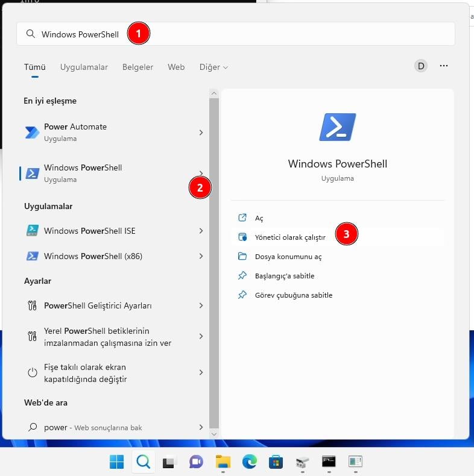
Task: Select the Windows PowerShell best-match icon
Action: click(x=32, y=174)
